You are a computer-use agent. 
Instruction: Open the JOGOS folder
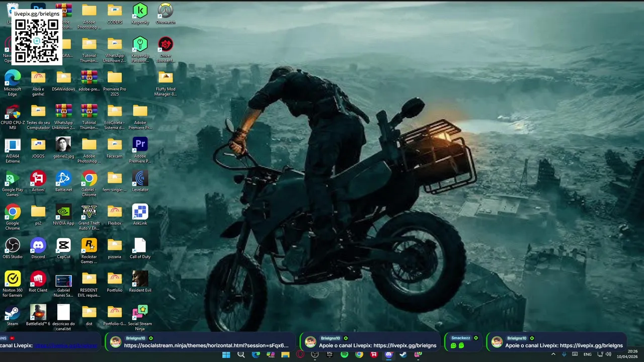tap(38, 148)
